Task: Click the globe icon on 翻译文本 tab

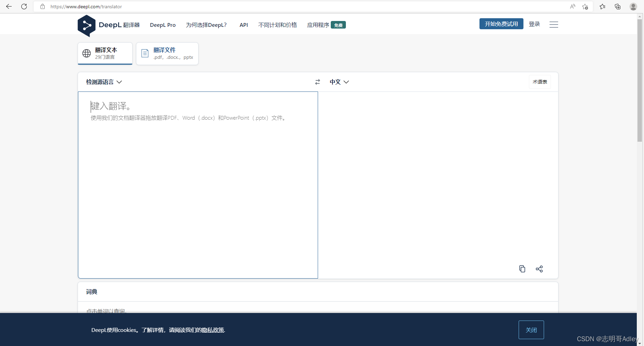Action: 87,53
